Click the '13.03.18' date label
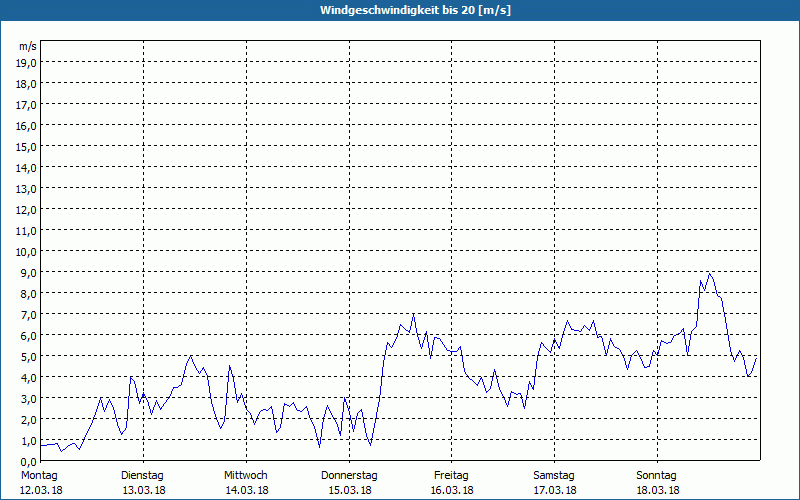 (x=144, y=490)
